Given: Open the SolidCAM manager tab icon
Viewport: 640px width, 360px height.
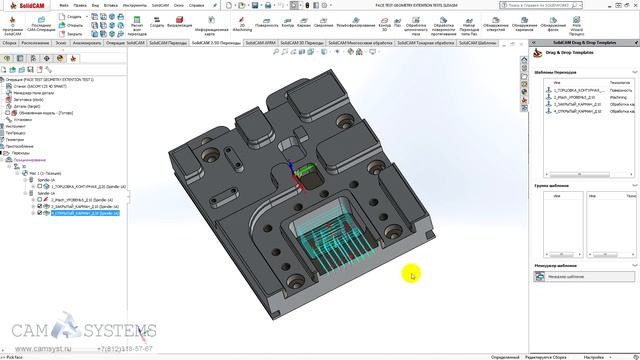Looking at the screenshot, I should point(73,58).
